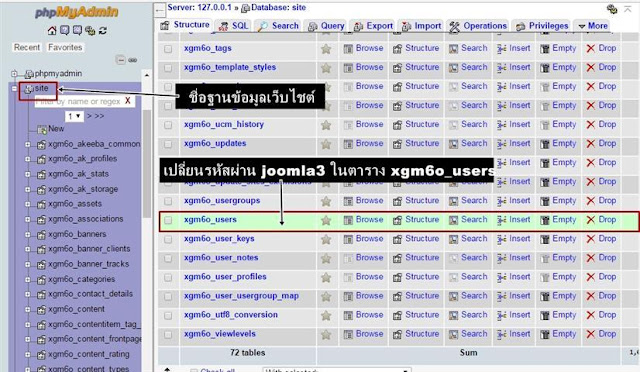Open the Export tab
640x372 pixels.
(373, 26)
